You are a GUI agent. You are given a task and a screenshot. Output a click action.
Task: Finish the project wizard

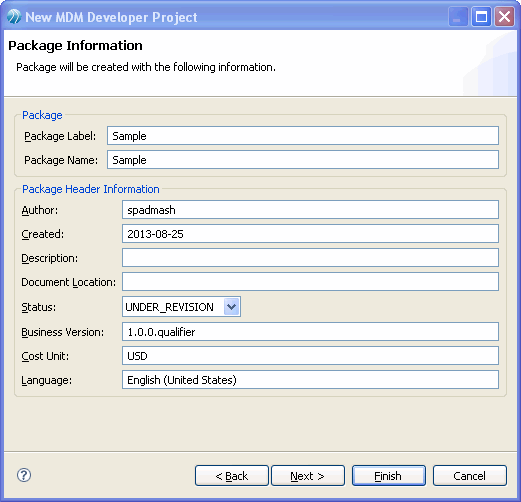tap(389, 476)
